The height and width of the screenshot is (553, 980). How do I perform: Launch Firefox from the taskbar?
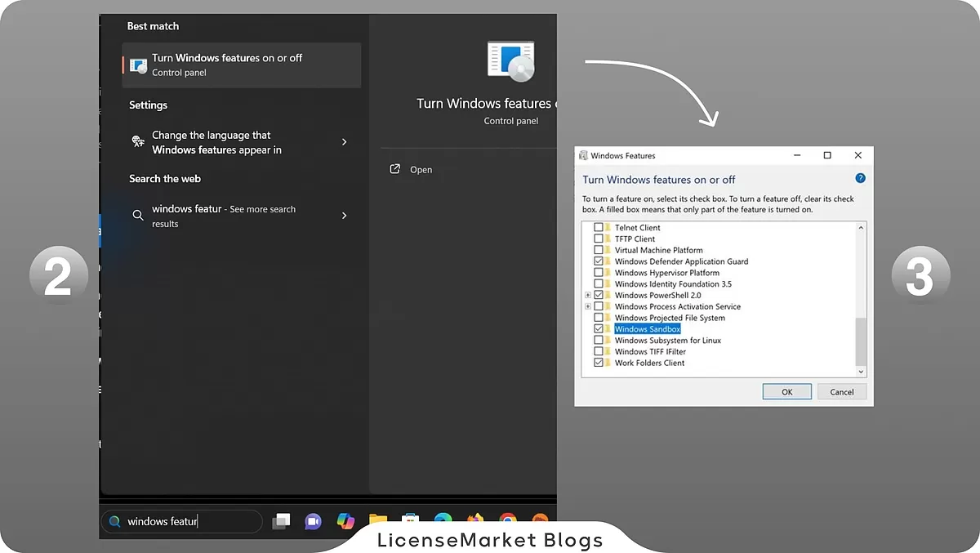click(475, 520)
